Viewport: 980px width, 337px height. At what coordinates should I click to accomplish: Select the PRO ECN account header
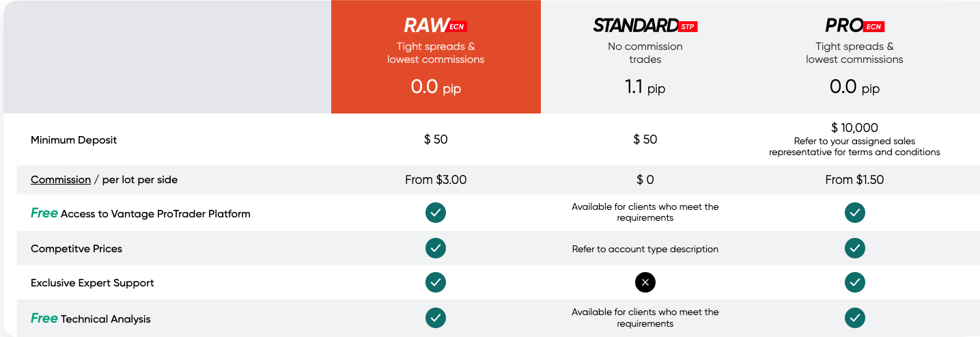pos(854,26)
